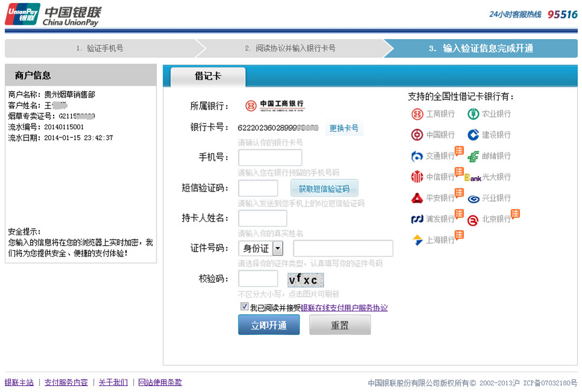
Task: Focus the 持卡人姓名 input field
Action: [x=263, y=219]
